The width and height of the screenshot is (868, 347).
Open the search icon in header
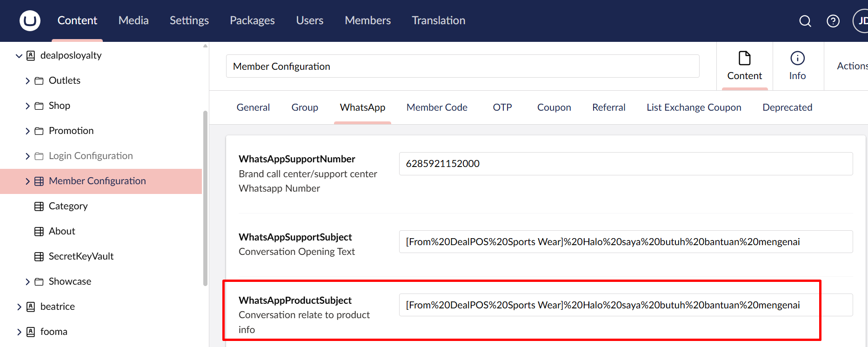tap(805, 21)
